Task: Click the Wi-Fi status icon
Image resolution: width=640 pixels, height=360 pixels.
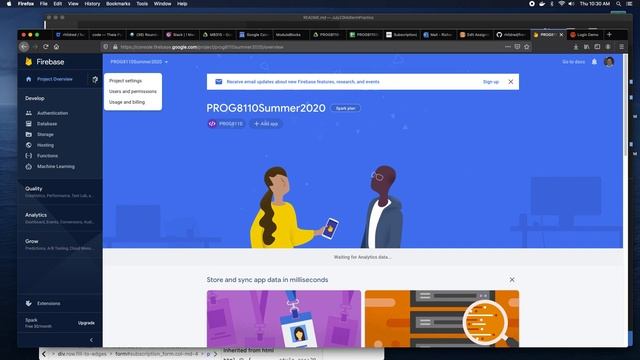Action: 562,4
